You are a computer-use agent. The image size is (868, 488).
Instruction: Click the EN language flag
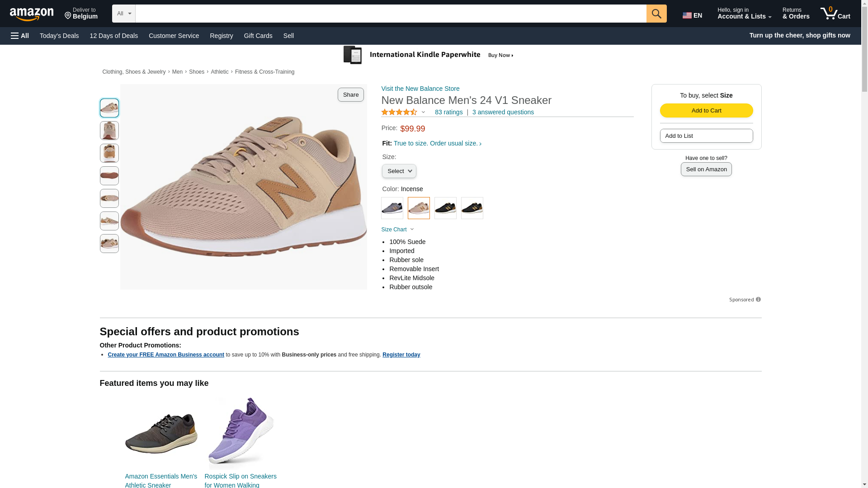tap(692, 15)
